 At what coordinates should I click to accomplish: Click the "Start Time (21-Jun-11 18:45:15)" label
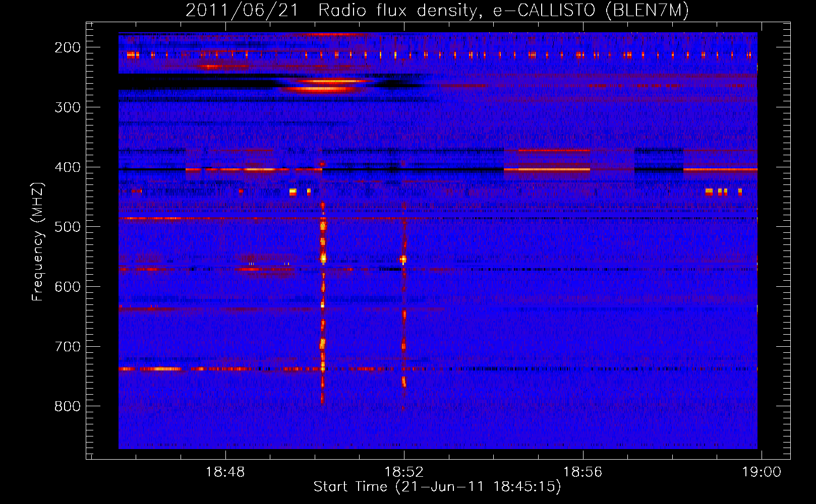pos(437,487)
